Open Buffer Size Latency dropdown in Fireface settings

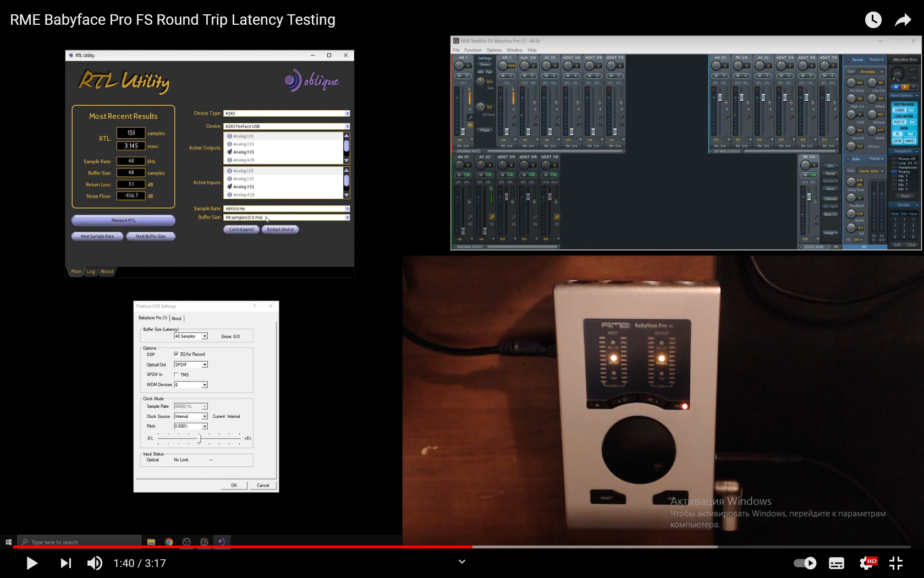(x=191, y=336)
